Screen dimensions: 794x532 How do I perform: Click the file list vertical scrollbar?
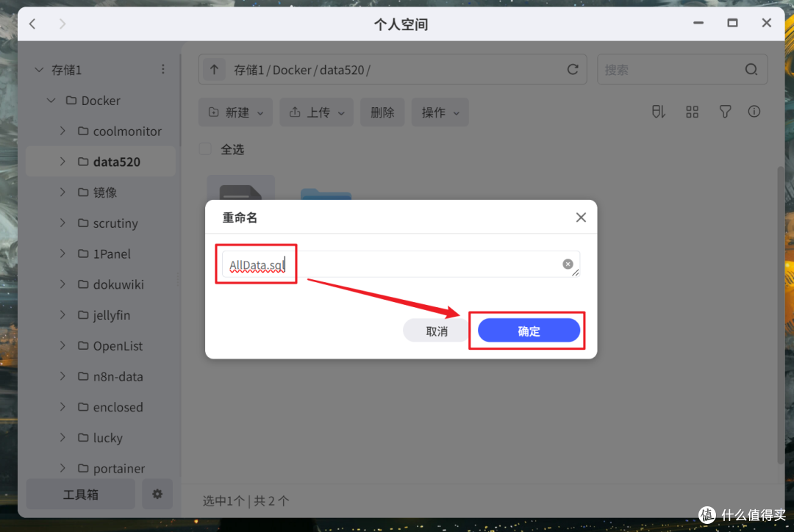(780, 317)
